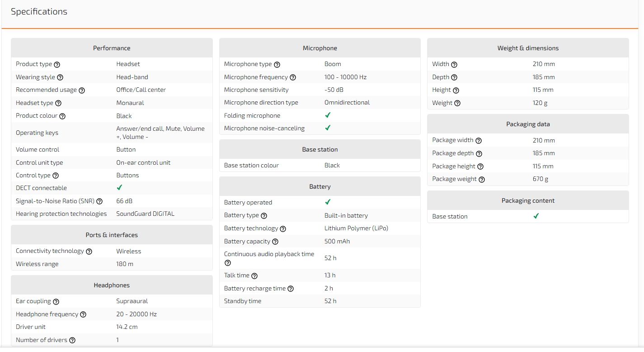Viewport: 644px width, 352px height.
Task: Click the info icon next to Microphone frequency
Action: pos(293,77)
